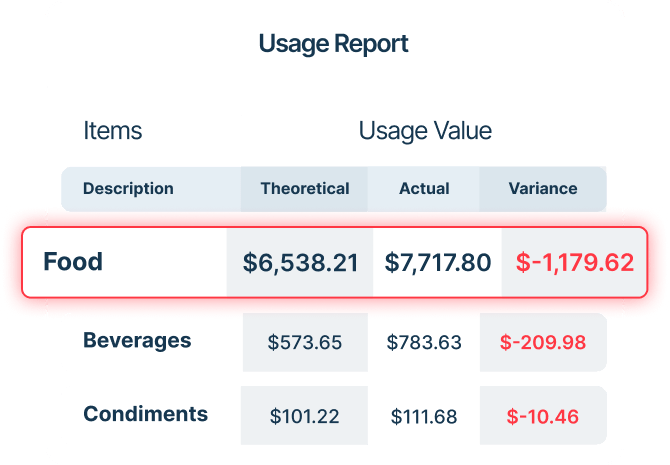Click the Usage Report title
Screen dimensions: 670x465
(x=333, y=44)
